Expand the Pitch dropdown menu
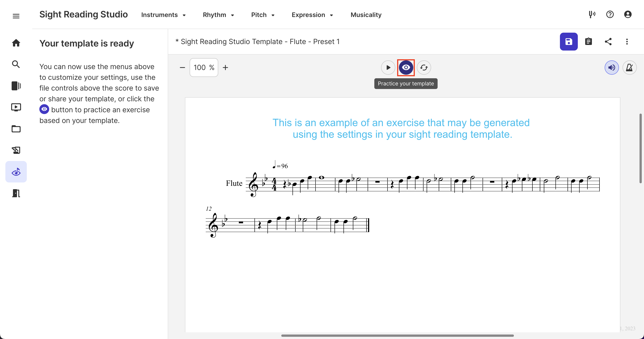The width and height of the screenshot is (644, 339). 263,15
